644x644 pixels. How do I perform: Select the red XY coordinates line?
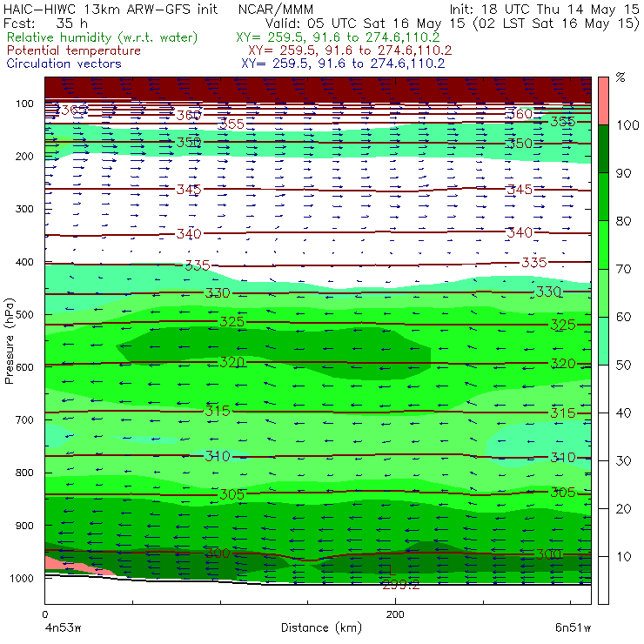(350, 50)
